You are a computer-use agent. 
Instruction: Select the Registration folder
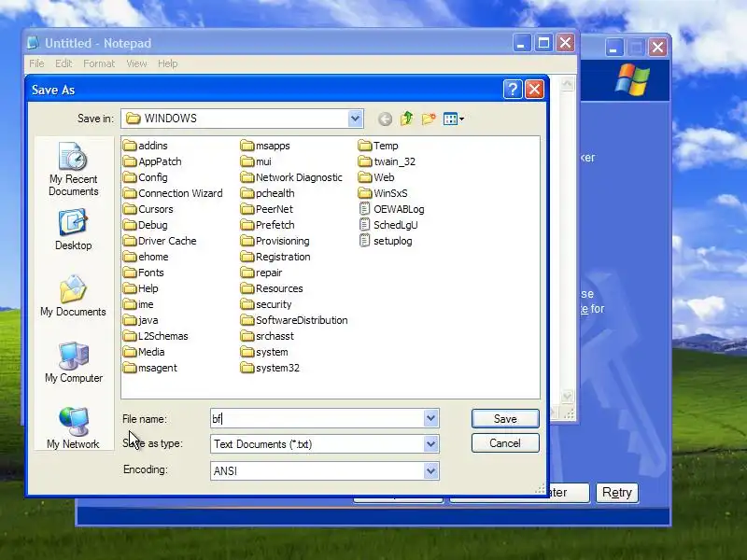click(275, 257)
